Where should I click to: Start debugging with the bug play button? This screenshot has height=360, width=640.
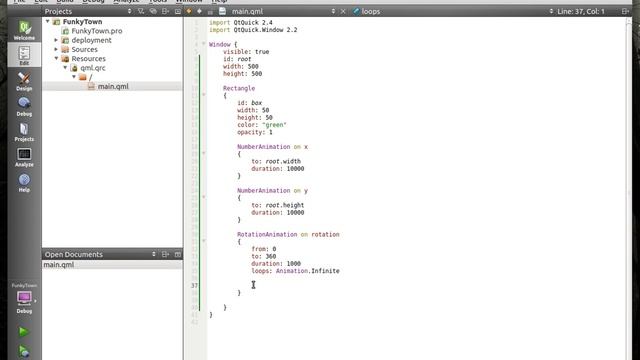tap(24, 351)
